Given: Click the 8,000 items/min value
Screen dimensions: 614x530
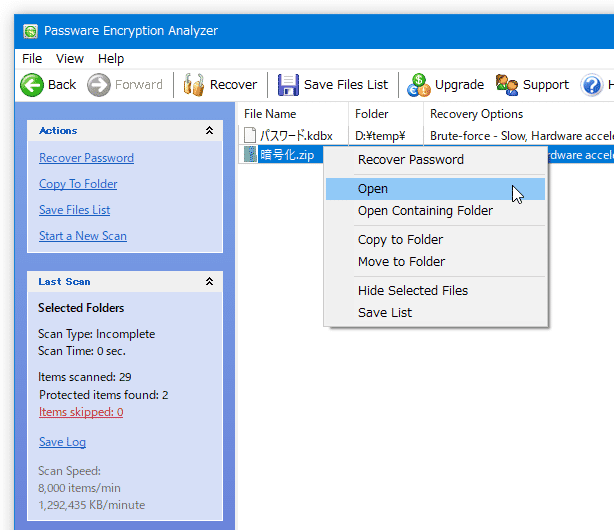Looking at the screenshot, I should tap(79, 488).
